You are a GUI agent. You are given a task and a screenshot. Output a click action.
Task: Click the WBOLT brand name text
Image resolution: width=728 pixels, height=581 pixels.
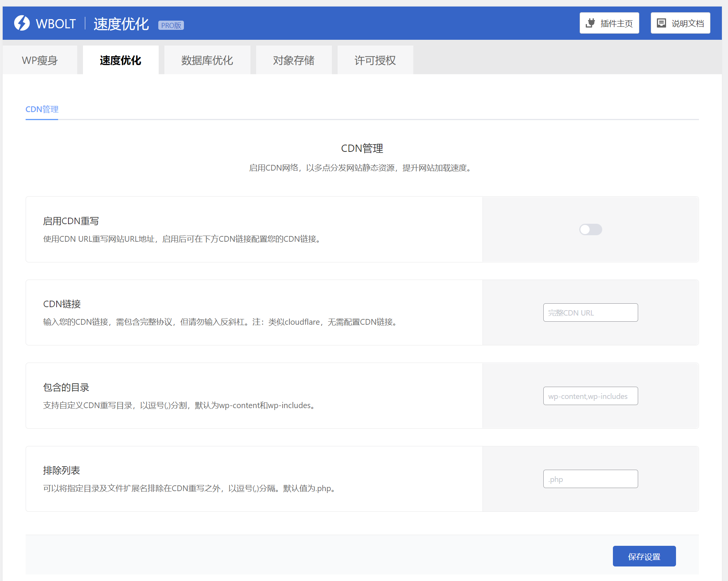[56, 24]
